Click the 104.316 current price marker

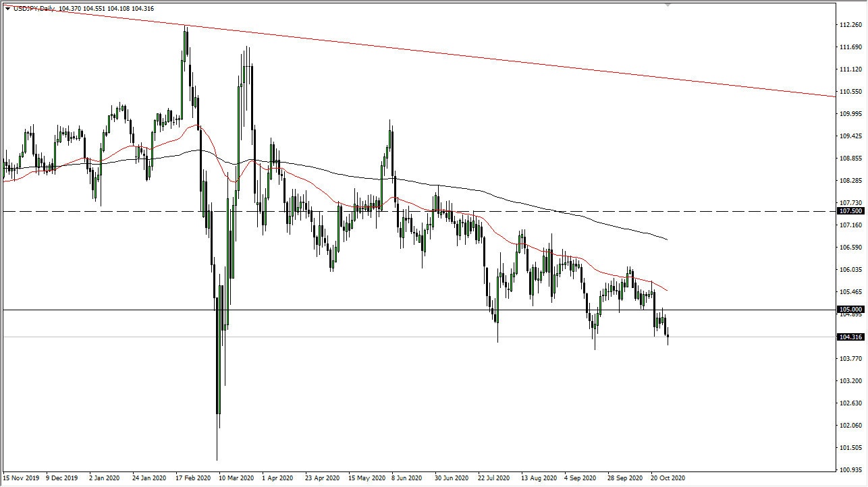[x=849, y=337]
